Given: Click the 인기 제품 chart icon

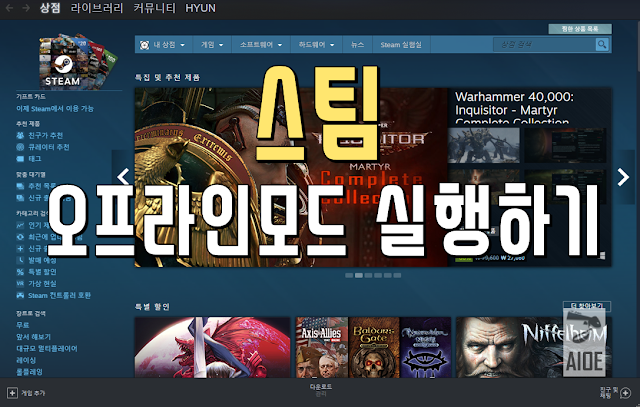Looking at the screenshot, I should (x=20, y=225).
